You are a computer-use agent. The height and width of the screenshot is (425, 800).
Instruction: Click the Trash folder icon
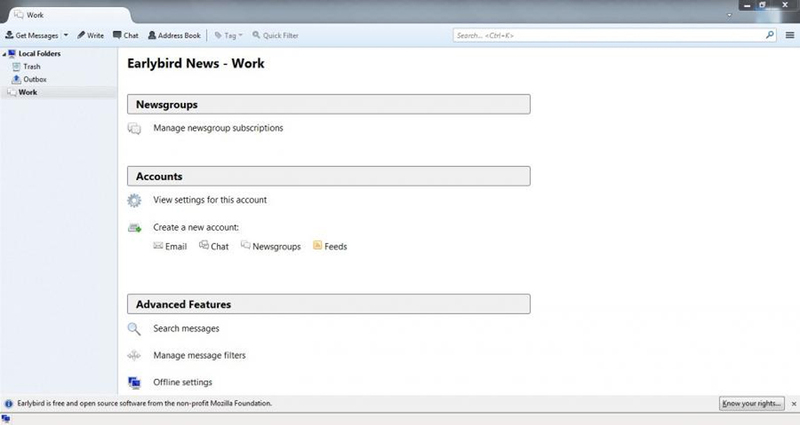[x=16, y=66]
